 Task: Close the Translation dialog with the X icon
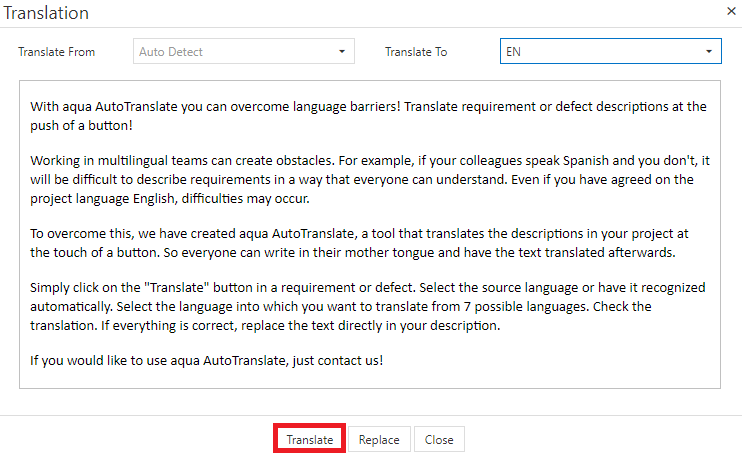pyautogui.click(x=729, y=11)
